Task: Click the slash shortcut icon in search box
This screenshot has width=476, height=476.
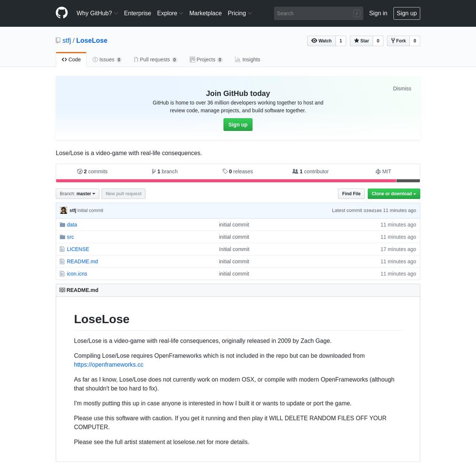Action: coord(357,13)
